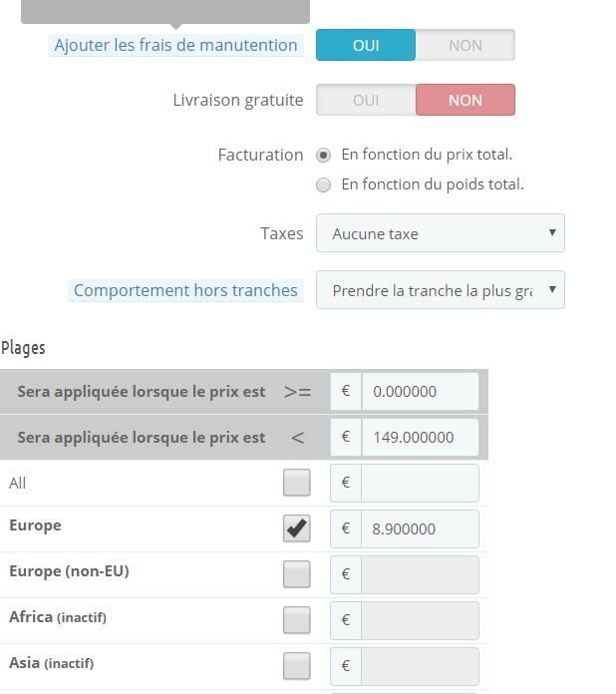Set handling fees toggle to OUI

coord(366,45)
